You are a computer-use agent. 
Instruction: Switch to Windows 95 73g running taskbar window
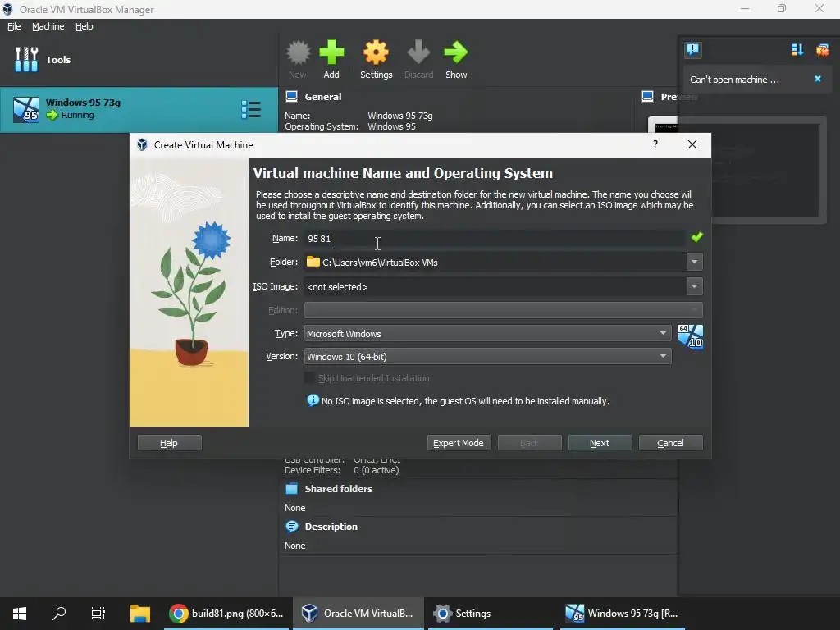[623, 614]
